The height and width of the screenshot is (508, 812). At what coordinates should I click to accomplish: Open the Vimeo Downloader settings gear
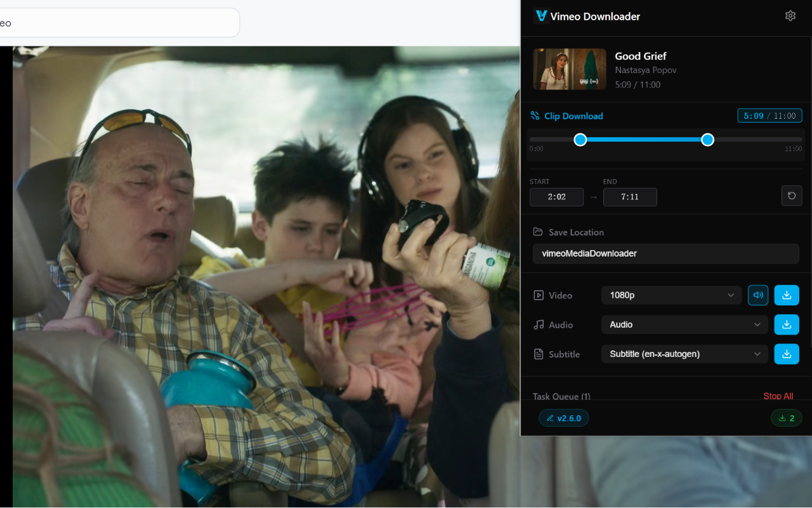pos(790,15)
